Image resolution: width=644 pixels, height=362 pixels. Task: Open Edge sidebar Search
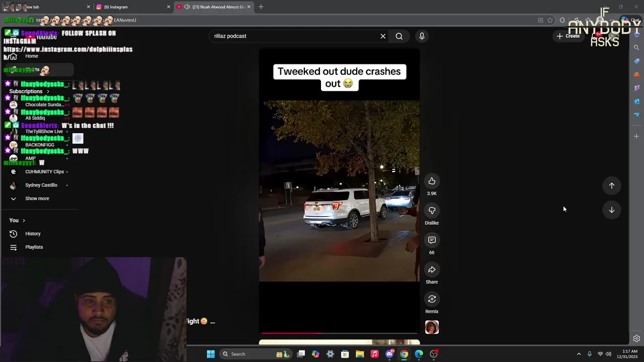point(636,48)
